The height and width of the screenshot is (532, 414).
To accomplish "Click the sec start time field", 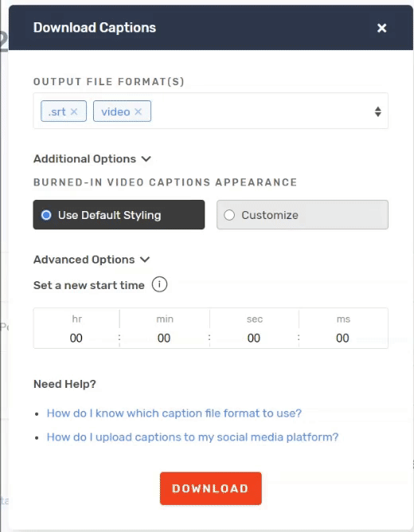I will 254,338.
